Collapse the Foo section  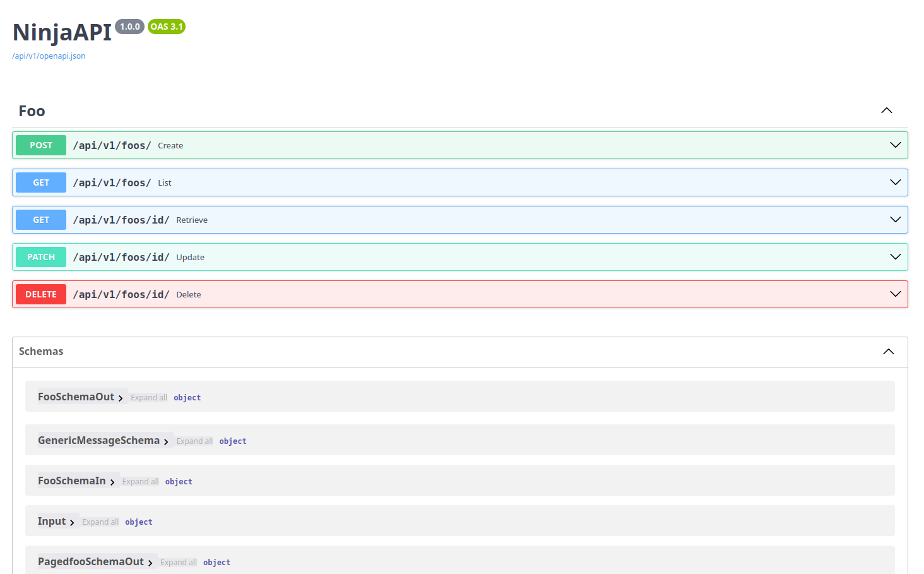(887, 110)
